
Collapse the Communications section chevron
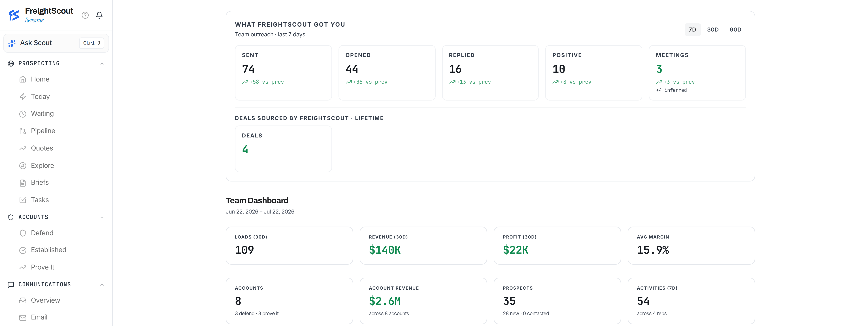[x=102, y=285]
